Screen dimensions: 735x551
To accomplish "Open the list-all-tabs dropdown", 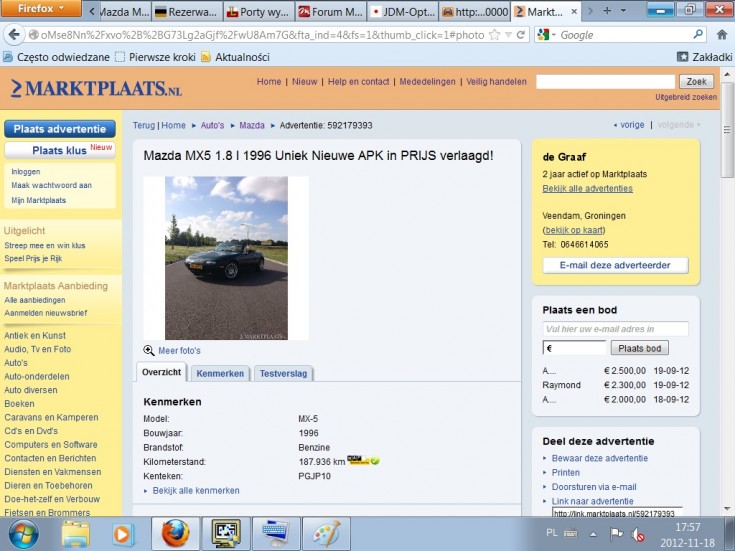I will tap(623, 10).
